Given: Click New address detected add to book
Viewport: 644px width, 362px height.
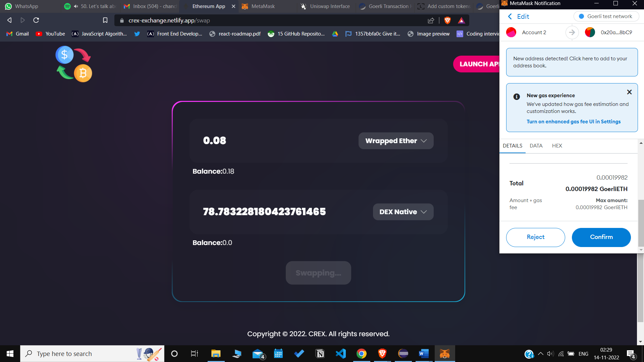Looking at the screenshot, I should coord(571,62).
